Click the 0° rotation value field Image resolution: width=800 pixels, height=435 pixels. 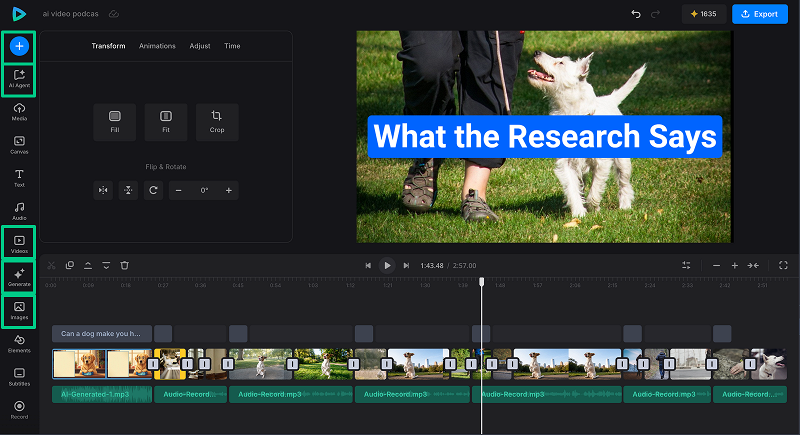click(204, 190)
